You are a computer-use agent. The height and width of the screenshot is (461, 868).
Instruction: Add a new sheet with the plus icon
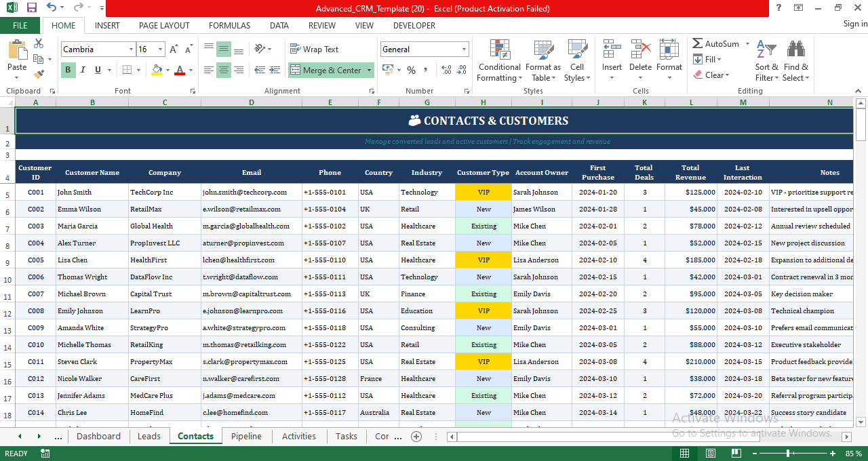416,437
